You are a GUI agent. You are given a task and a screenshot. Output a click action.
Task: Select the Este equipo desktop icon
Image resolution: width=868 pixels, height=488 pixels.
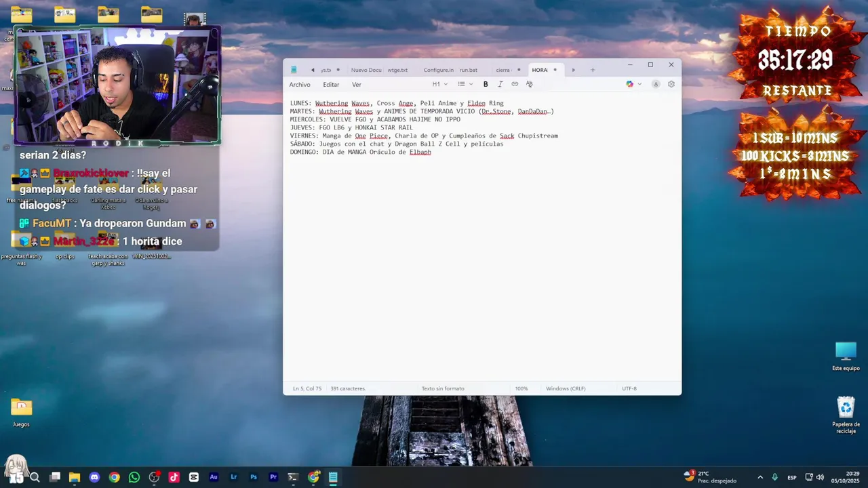[x=846, y=357]
